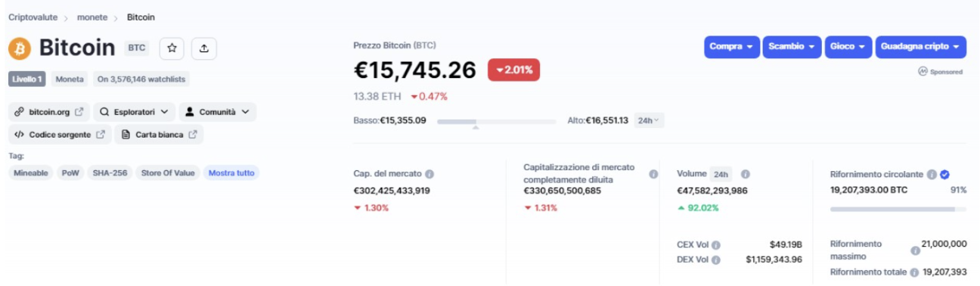Image resolution: width=980 pixels, height=286 pixels.
Task: Open info icon beside Rifornimento totale
Action: point(914,272)
